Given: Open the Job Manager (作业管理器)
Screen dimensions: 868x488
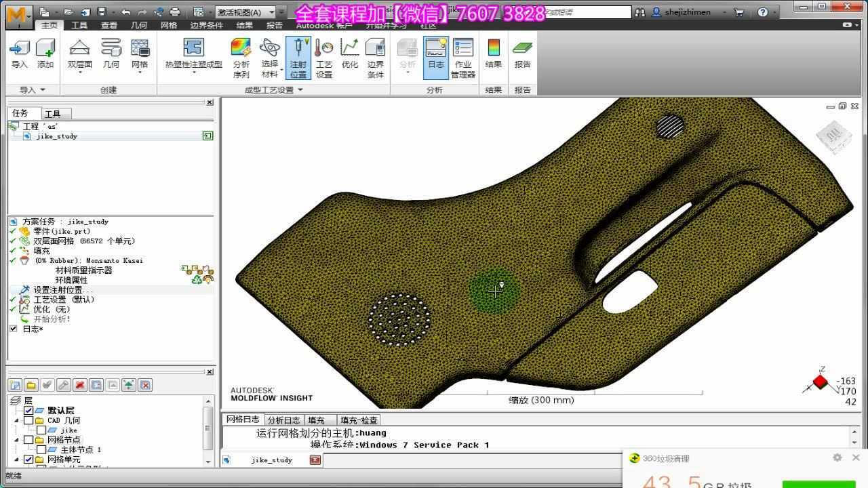Looking at the screenshot, I should pos(463,58).
